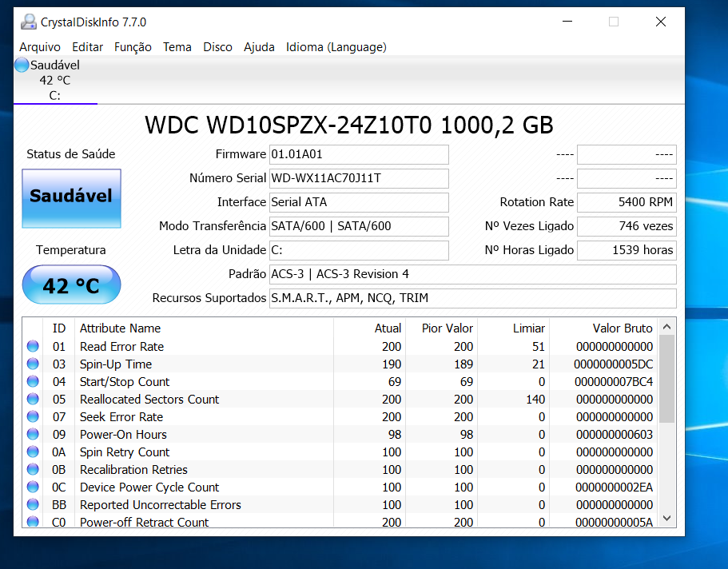The image size is (728, 569).
Task: Click the Nº Horas Ligado value 1539 horas
Action: [x=627, y=250]
